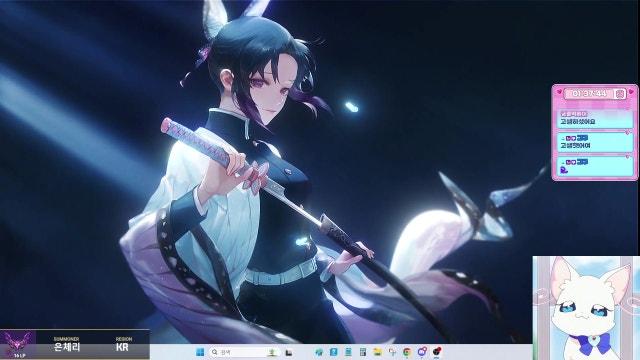
Task: Launch Google Chrome from the taskbar
Action: [x=407, y=352]
